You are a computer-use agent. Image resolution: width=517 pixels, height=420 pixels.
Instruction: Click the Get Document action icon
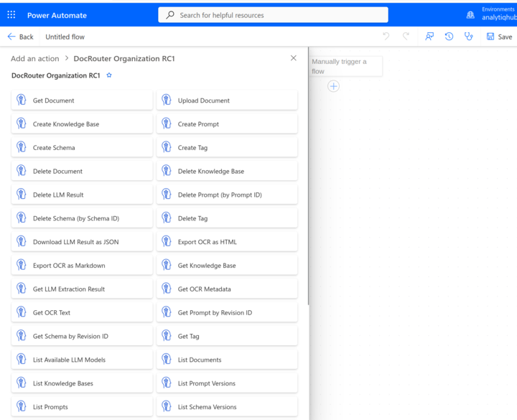(22, 100)
